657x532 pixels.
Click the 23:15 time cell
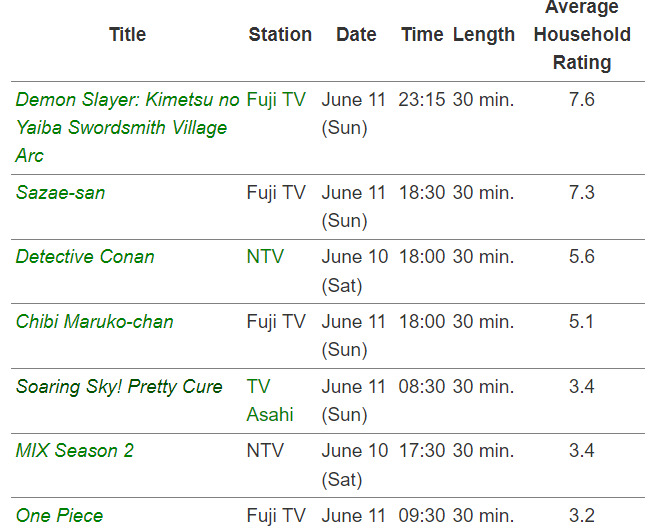pyautogui.click(x=421, y=99)
